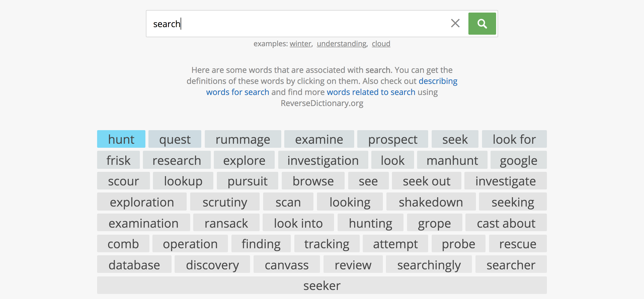
Task: Open definition for 'google' tile
Action: pos(518,160)
